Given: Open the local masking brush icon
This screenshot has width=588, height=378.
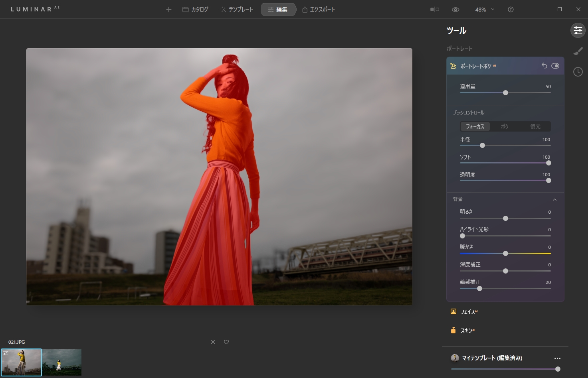Looking at the screenshot, I should [578, 51].
